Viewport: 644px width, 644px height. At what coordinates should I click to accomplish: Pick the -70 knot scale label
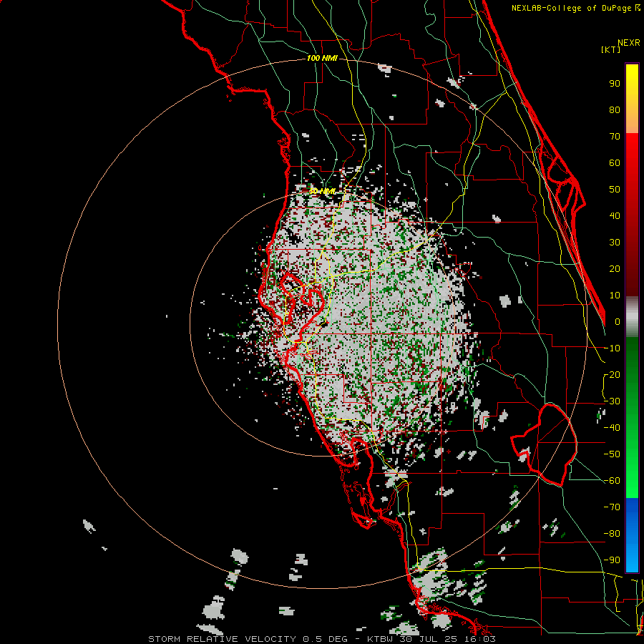point(612,507)
